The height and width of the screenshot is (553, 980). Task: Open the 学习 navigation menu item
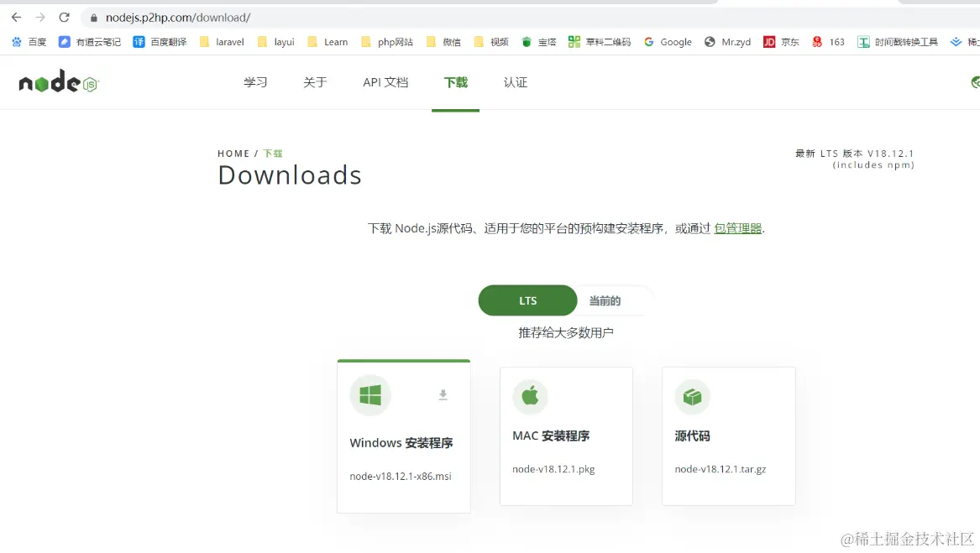255,82
